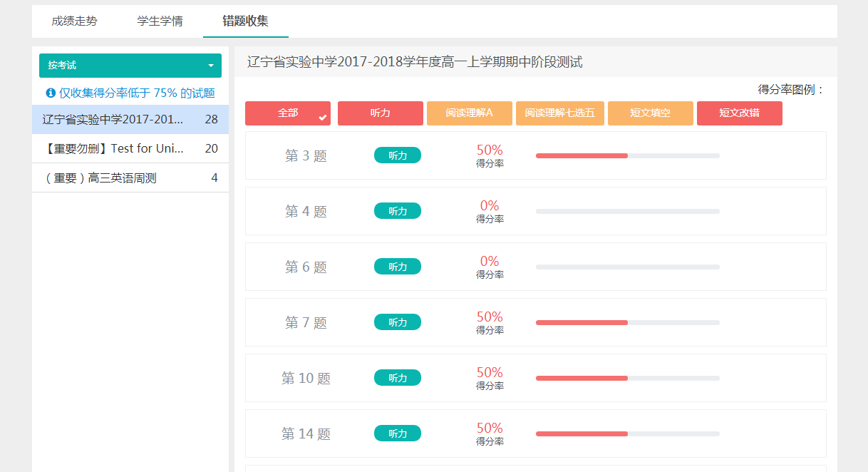The image size is (868, 472).
Task: Open the 第 10 题 question row
Action: (x=536, y=378)
